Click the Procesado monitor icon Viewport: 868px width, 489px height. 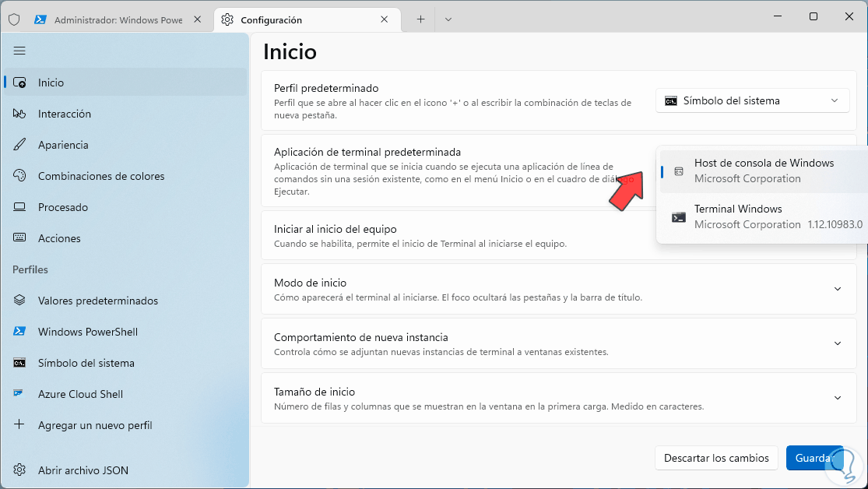(19, 207)
